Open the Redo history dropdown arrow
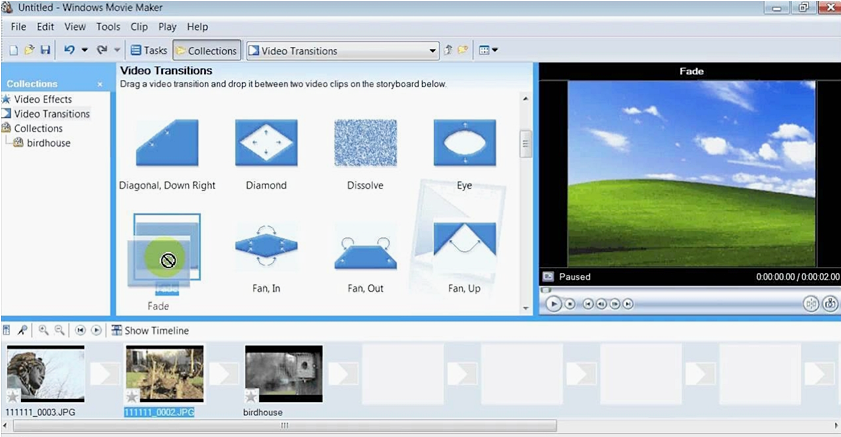This screenshot has height=437, width=841. click(117, 50)
